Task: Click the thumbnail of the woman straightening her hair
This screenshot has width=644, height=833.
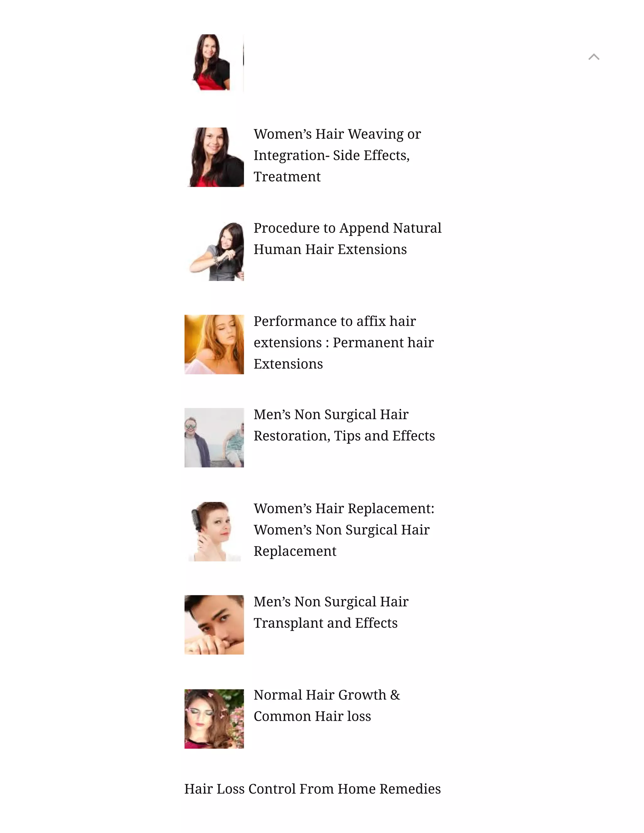Action: point(214,251)
